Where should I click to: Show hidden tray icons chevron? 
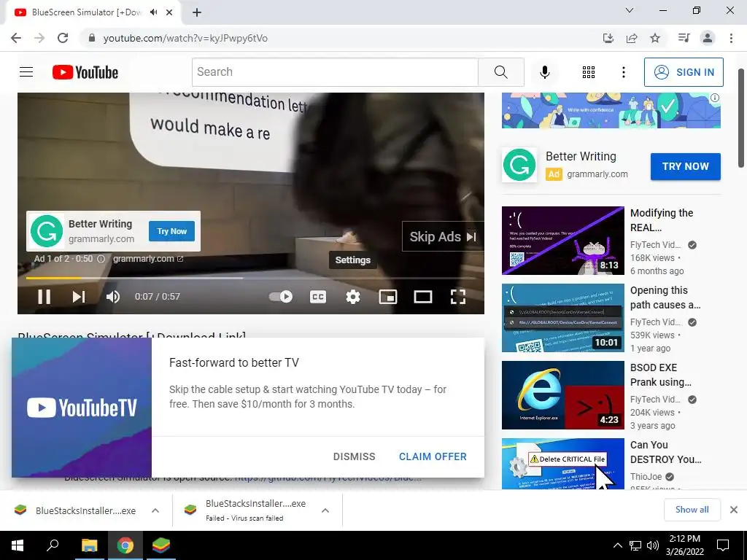617,545
